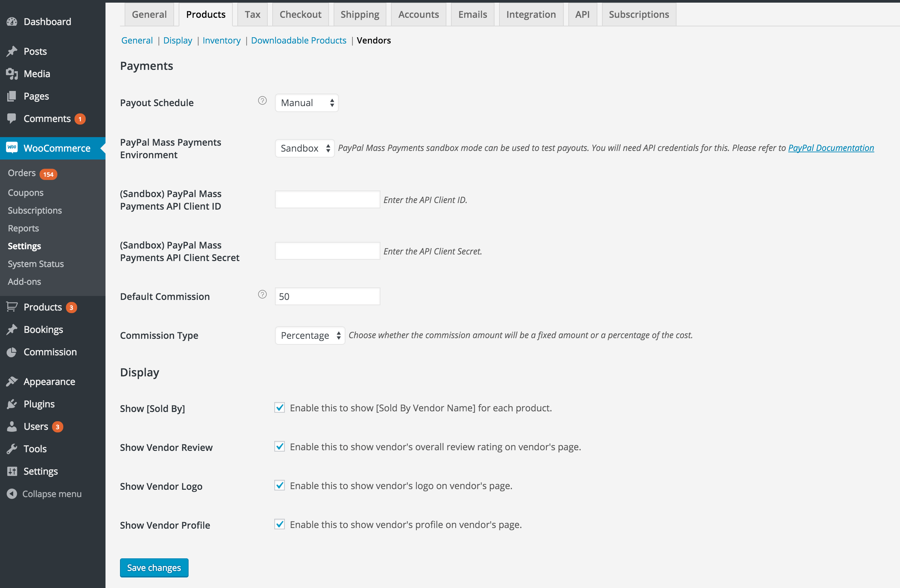Viewport: 900px width, 588px height.
Task: Open Plugins via the plug icon
Action: (12, 403)
